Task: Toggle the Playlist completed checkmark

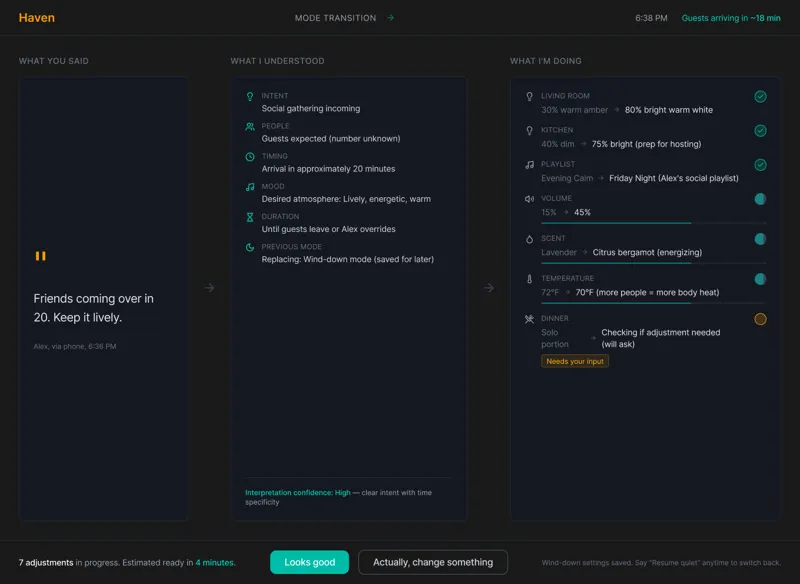Action: coord(760,165)
